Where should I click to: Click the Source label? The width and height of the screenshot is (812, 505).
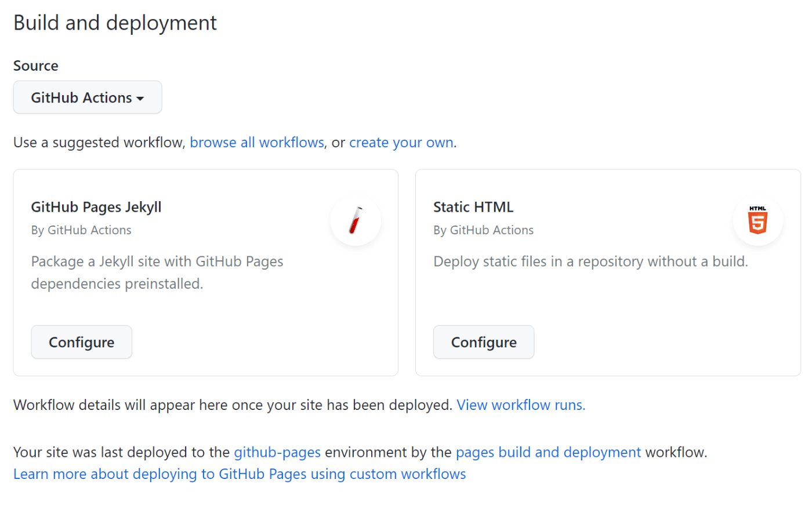click(36, 66)
